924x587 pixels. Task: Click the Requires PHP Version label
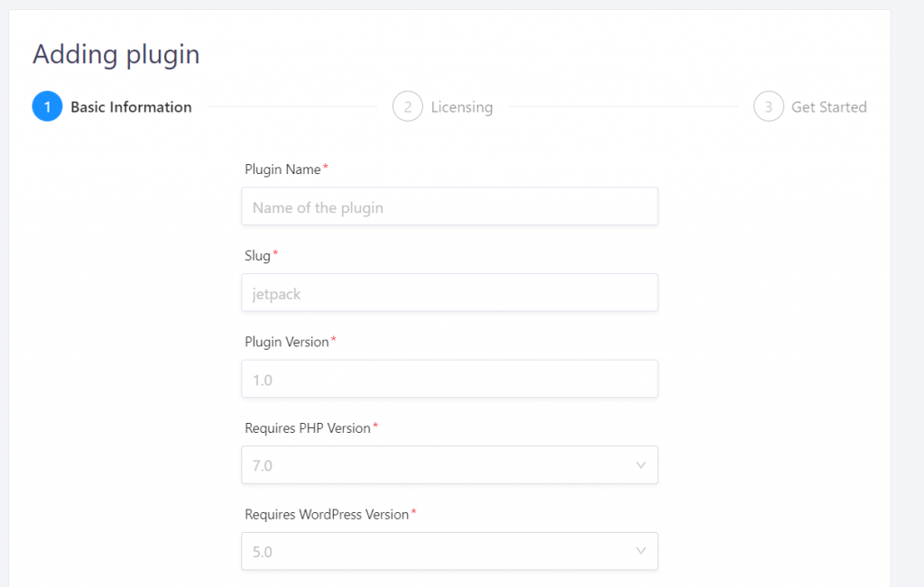point(308,428)
